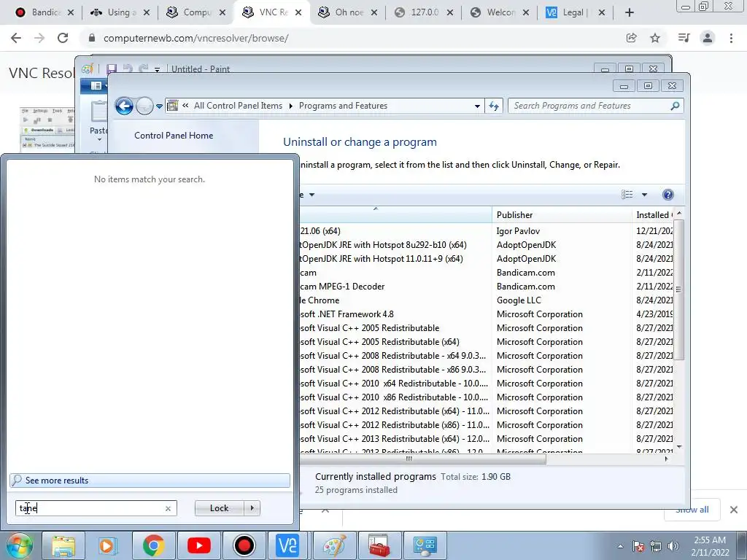747x560 pixels.
Task: Click the Chrome address bar URL
Action: [x=196, y=38]
